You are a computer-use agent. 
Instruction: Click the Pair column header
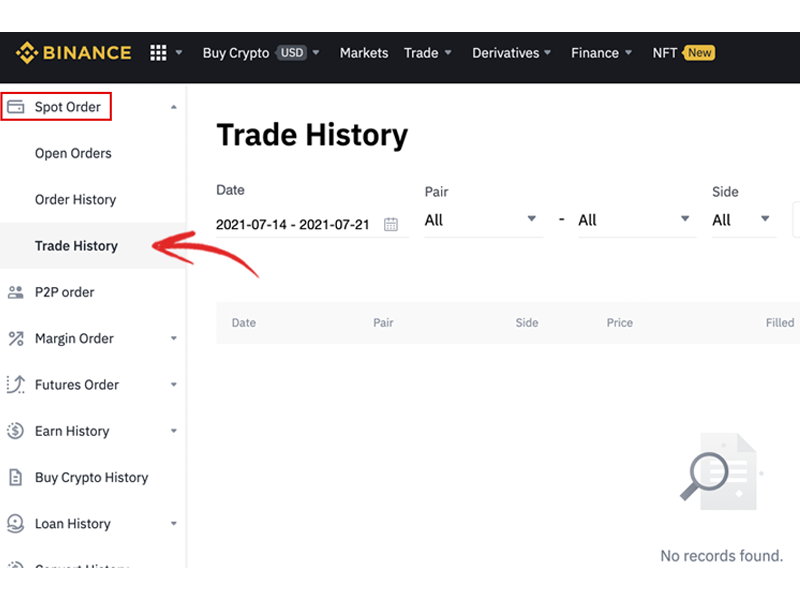pyautogui.click(x=383, y=322)
